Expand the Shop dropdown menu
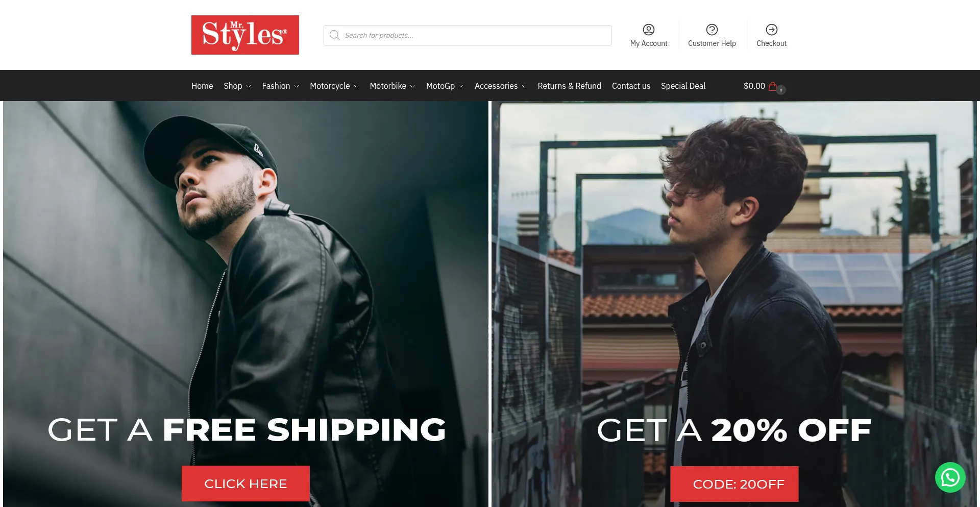 (x=237, y=86)
